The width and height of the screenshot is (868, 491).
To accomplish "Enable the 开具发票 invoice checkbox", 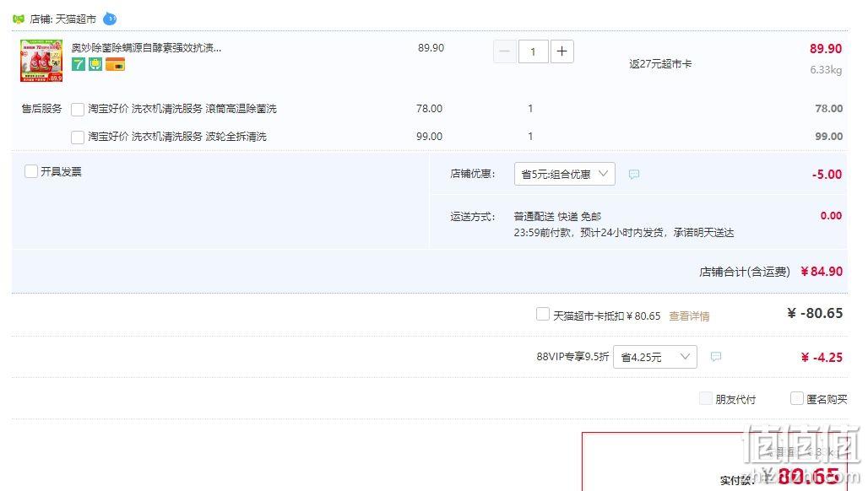I will [x=31, y=171].
